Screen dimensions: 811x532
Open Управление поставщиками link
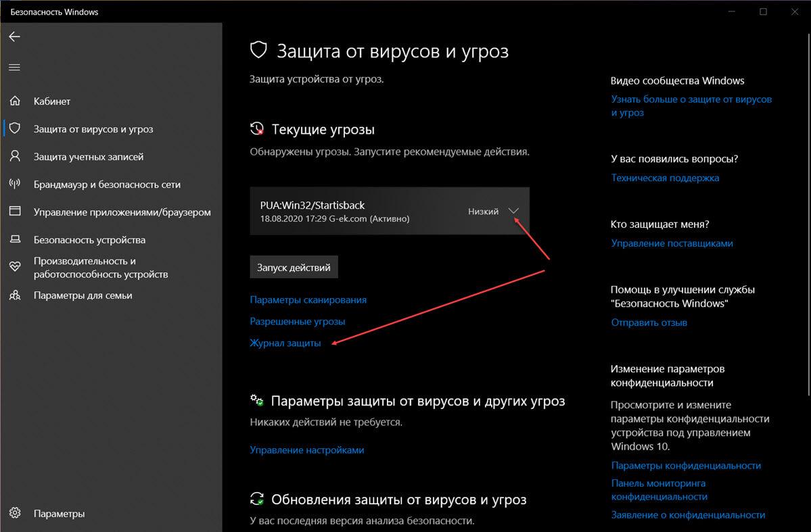(x=672, y=243)
